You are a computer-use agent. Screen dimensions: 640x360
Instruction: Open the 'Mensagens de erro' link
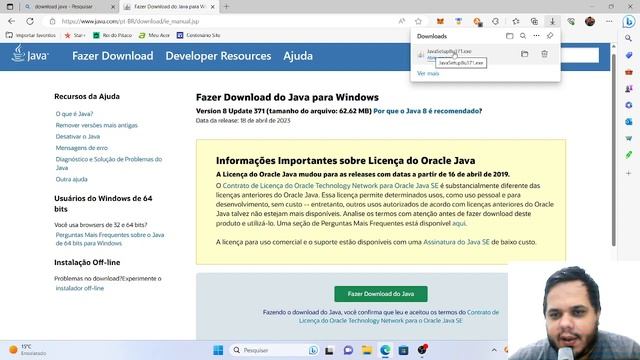click(82, 148)
